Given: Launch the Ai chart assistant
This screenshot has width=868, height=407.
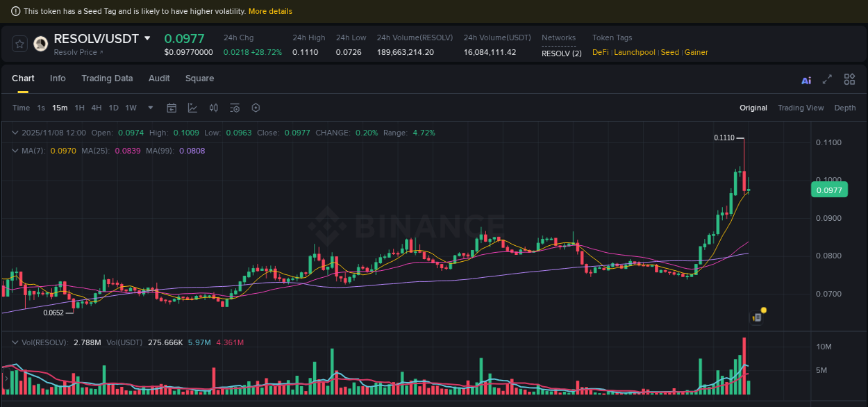Looking at the screenshot, I should 806,80.
